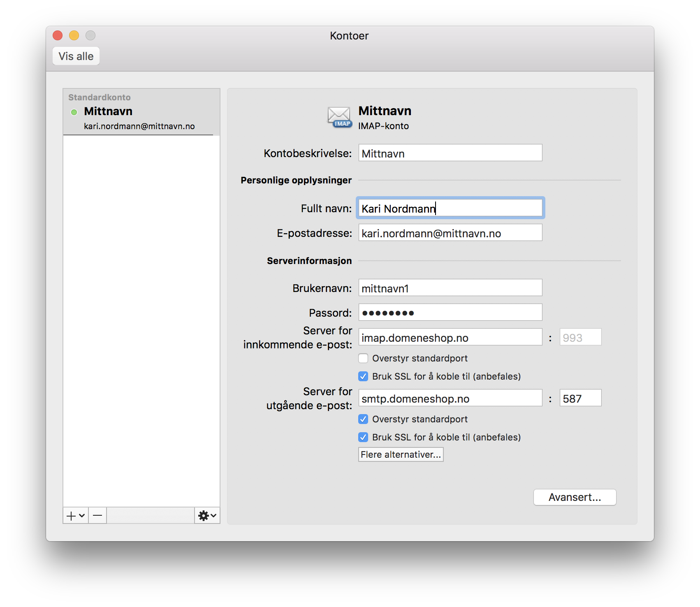Click the outgoing port field showing 587
This screenshot has height=607, width=700.
580,398
